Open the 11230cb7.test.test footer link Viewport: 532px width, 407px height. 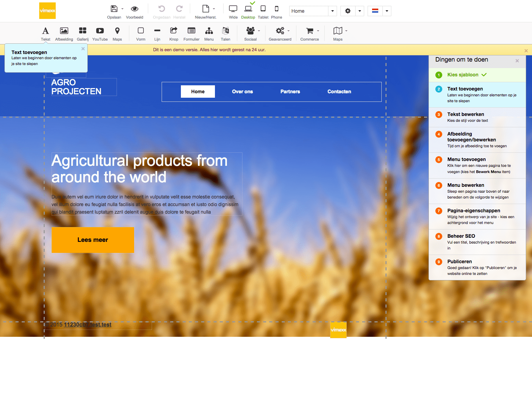pyautogui.click(x=88, y=325)
